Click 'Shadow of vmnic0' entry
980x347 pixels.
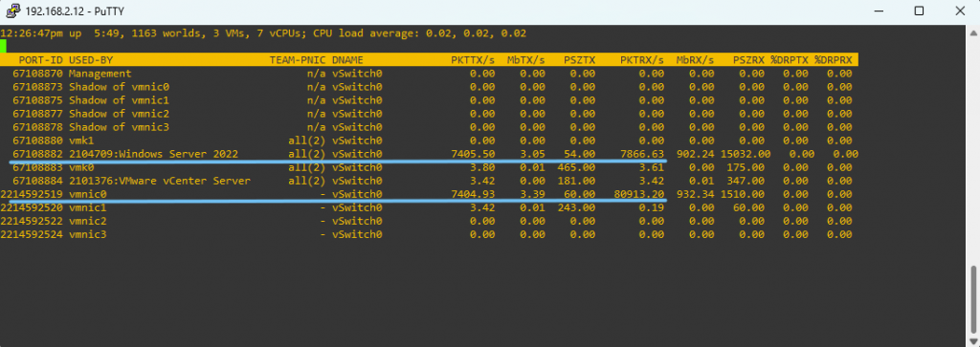(119, 87)
